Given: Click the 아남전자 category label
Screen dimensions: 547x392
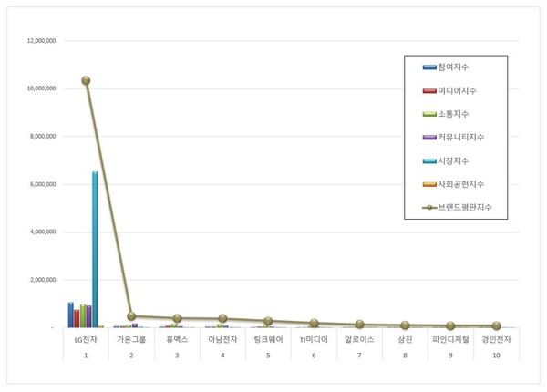Looking at the screenshot, I should pos(222,338).
